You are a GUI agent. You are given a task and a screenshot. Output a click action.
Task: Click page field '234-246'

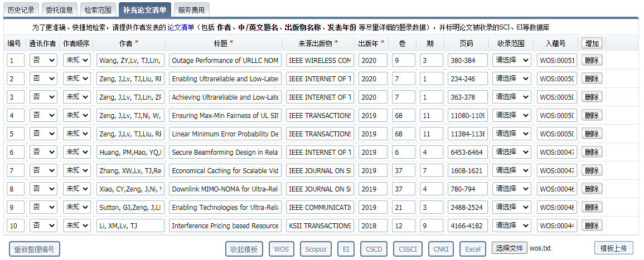[x=468, y=79]
